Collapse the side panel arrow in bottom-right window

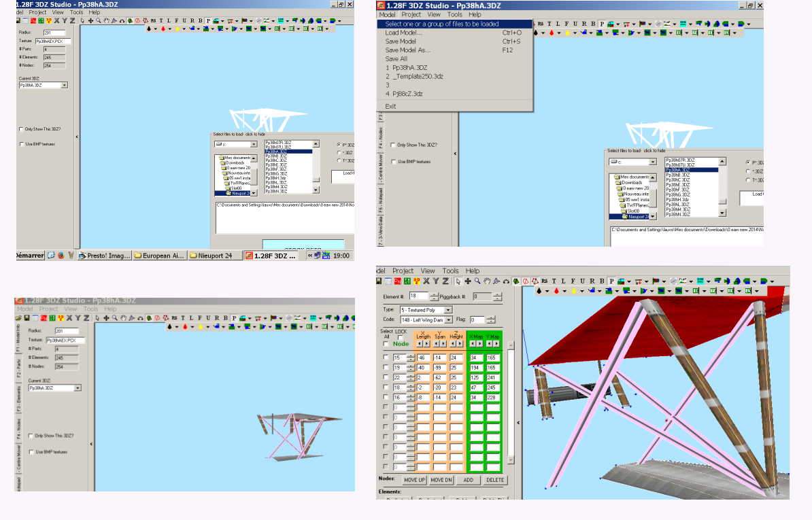pyautogui.click(x=518, y=423)
